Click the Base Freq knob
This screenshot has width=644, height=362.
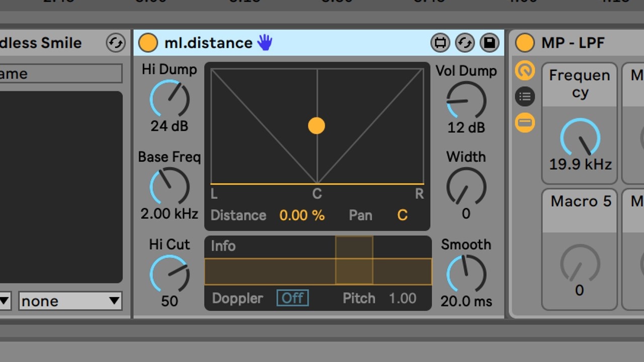click(x=170, y=187)
